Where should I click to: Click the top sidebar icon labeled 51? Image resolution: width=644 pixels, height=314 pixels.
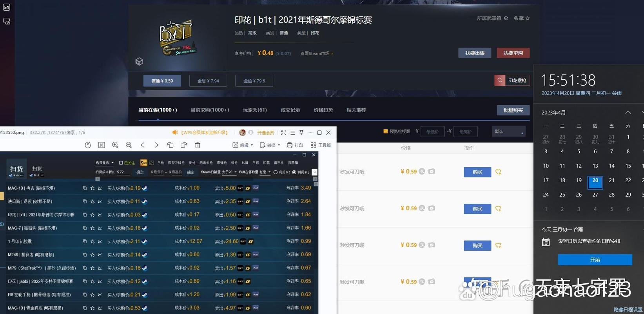point(7,7)
